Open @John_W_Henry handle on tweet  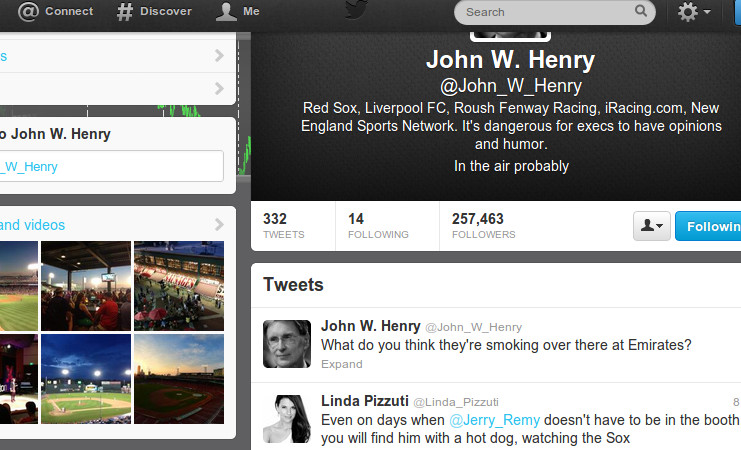point(474,327)
